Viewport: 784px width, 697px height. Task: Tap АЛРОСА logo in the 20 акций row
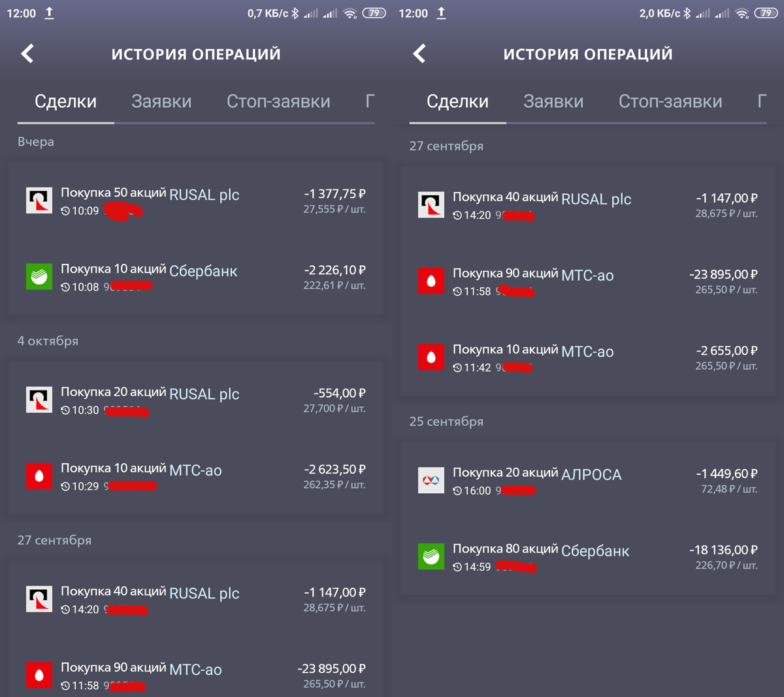pos(431,480)
